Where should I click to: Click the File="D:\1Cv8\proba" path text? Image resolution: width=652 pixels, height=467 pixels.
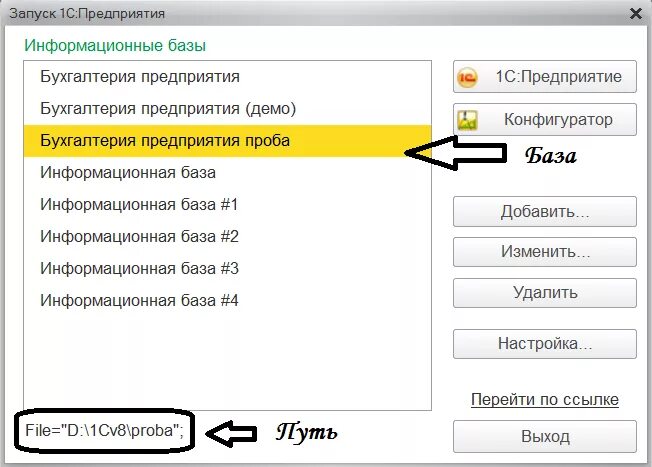[104, 431]
